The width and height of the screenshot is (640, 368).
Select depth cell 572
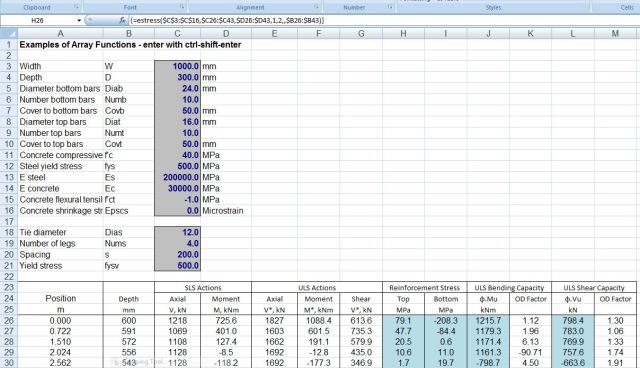coord(129,342)
